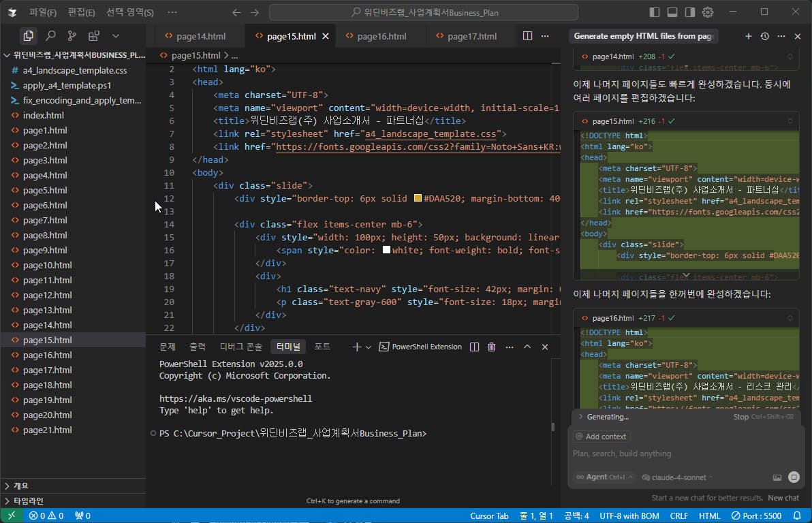Expand additional sidebar views chevron
Viewport: 812px width, 523px height.
click(x=116, y=35)
